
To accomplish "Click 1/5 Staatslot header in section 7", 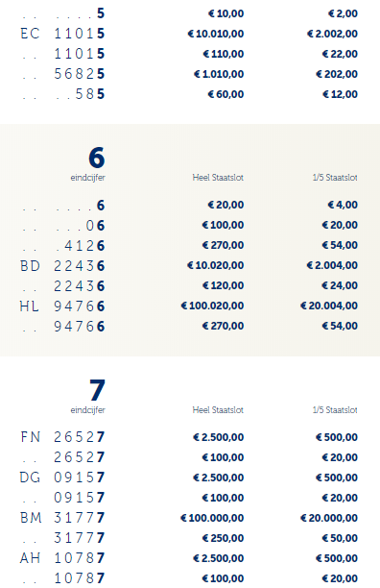I will pos(335,410).
